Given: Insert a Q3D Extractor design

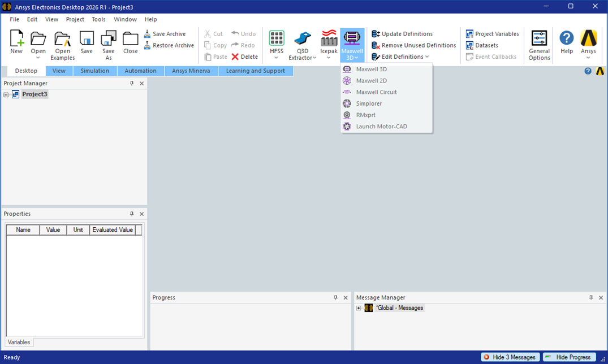Looking at the screenshot, I should coord(303,45).
